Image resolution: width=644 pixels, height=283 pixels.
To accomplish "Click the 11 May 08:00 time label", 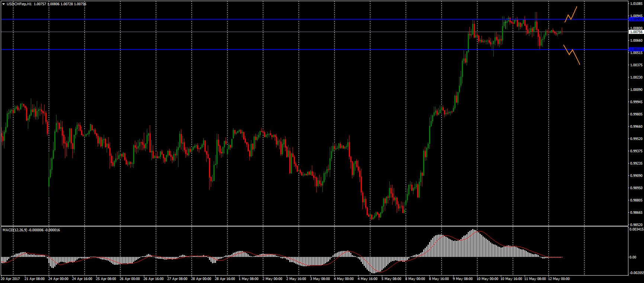I will (535, 279).
